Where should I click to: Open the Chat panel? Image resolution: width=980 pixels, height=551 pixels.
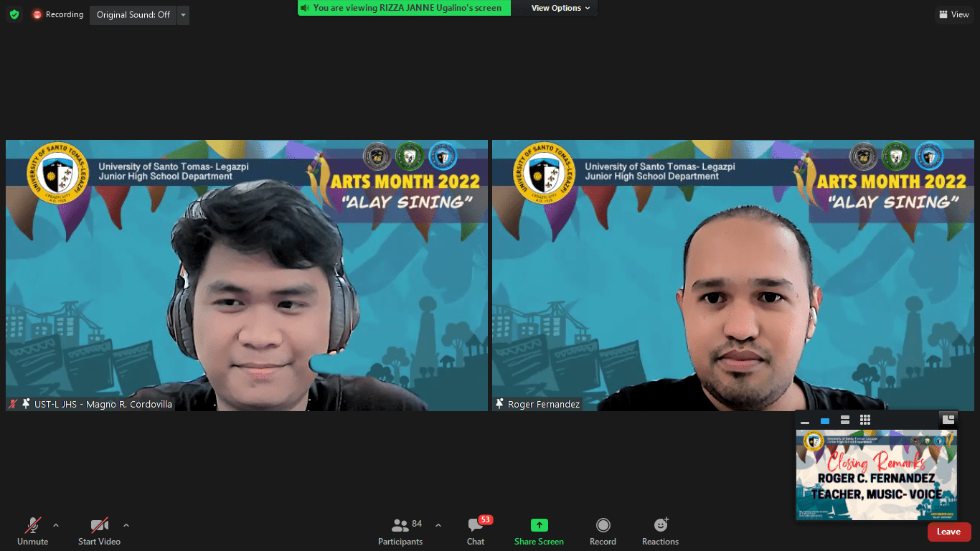tap(476, 526)
